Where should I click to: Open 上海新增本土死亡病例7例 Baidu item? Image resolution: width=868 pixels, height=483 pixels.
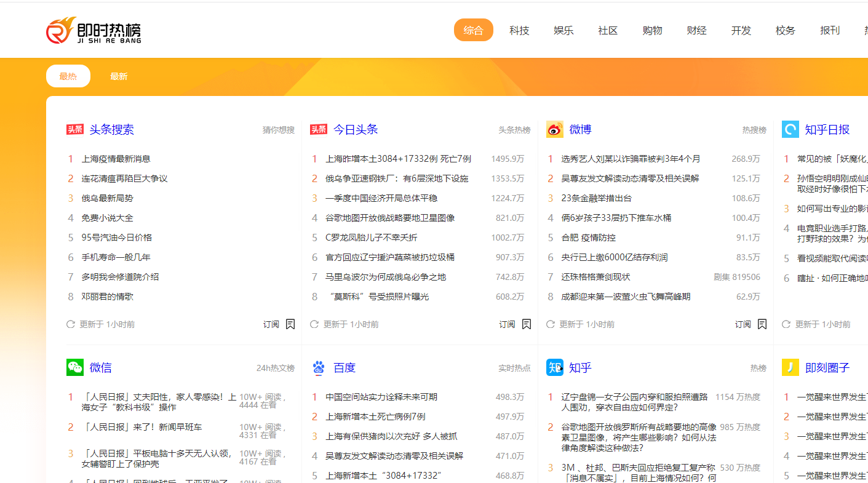tap(375, 417)
